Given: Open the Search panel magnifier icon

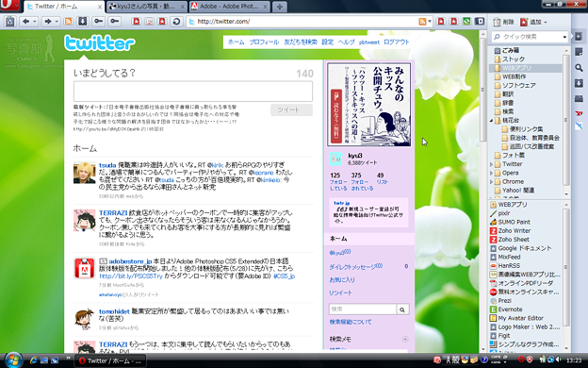Looking at the screenshot, I should click(x=579, y=68).
